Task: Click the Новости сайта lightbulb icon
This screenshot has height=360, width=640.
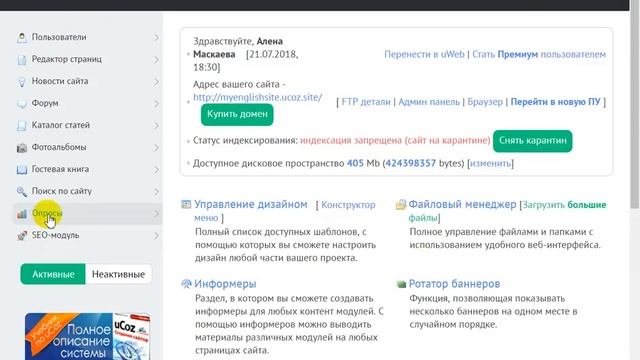Action: [x=22, y=82]
